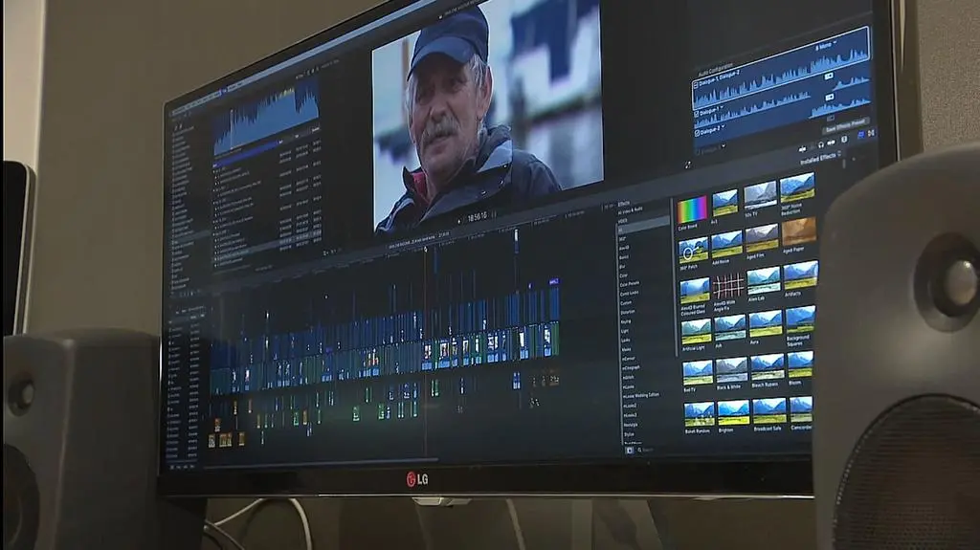This screenshot has width=980, height=550.
Task: Select All Video & Audio effects category
Action: [x=631, y=210]
